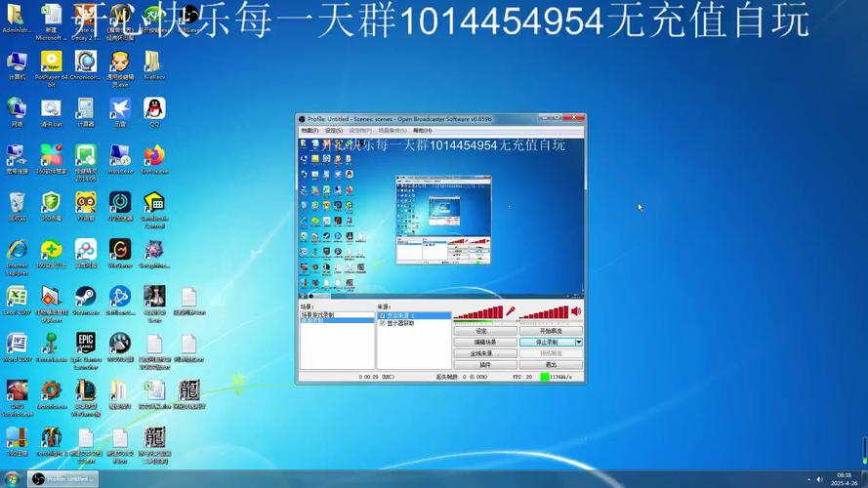
Task: Open the 文件(F) menu in OBS
Action: [x=310, y=130]
